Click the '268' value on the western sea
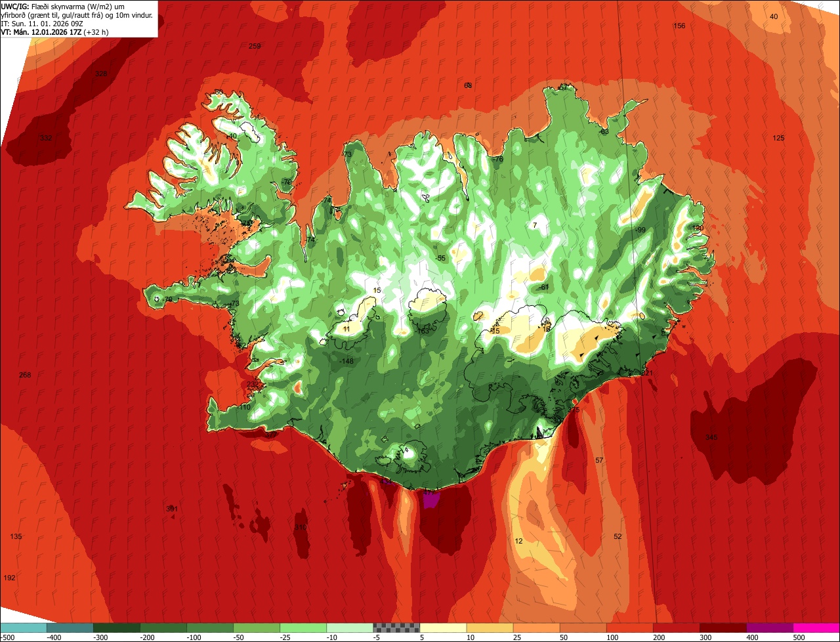Image resolution: width=840 pixels, height=642 pixels. click(25, 375)
